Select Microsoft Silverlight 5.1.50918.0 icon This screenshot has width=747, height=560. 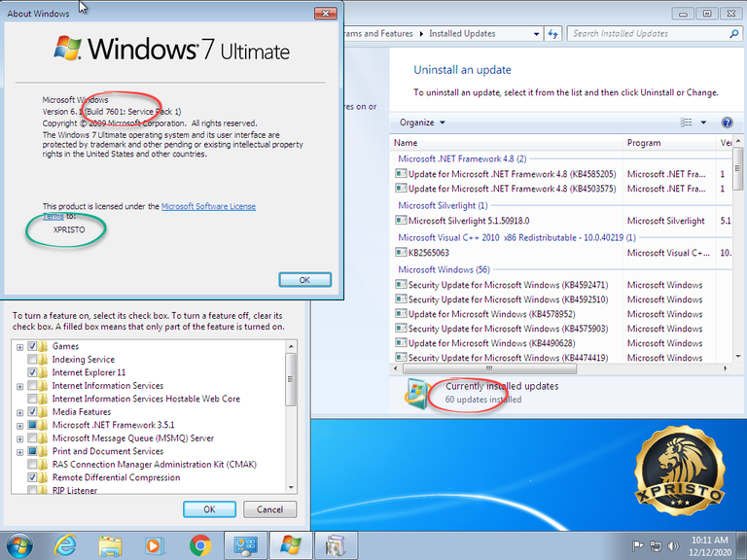click(401, 221)
